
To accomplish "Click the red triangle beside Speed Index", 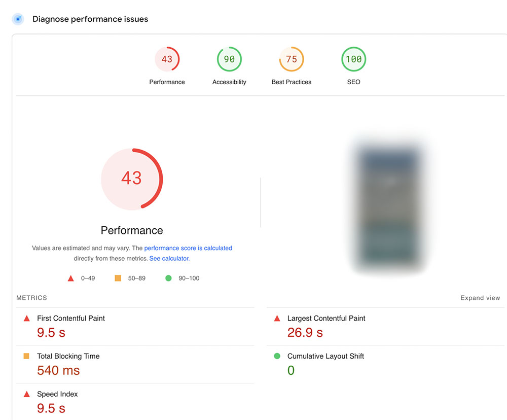I will coord(26,394).
